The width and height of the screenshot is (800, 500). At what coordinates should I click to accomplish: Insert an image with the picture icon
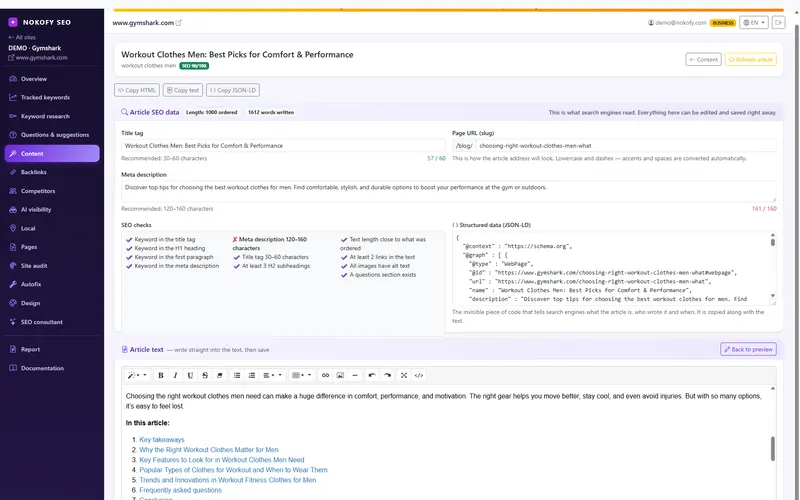pyautogui.click(x=340, y=375)
